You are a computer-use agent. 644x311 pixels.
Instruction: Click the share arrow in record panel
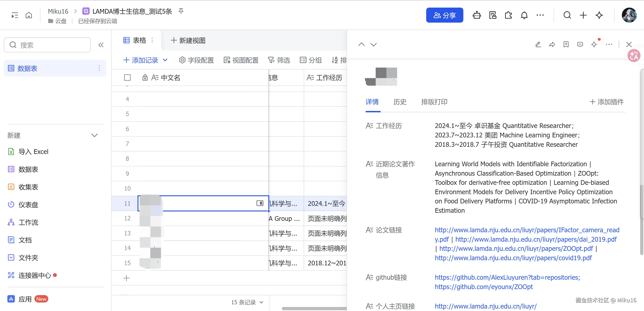[552, 45]
